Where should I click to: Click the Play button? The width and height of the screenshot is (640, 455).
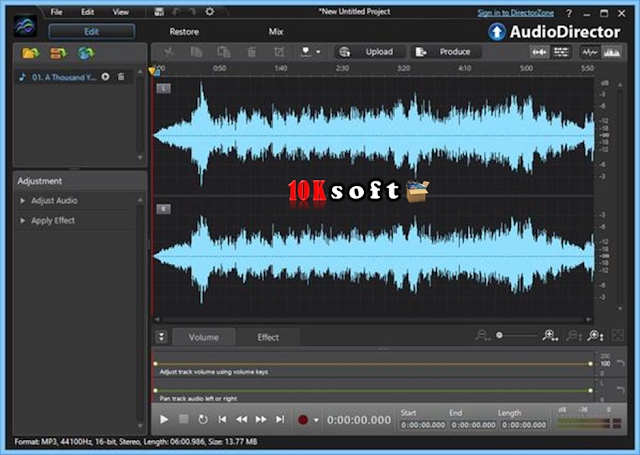coord(164,419)
